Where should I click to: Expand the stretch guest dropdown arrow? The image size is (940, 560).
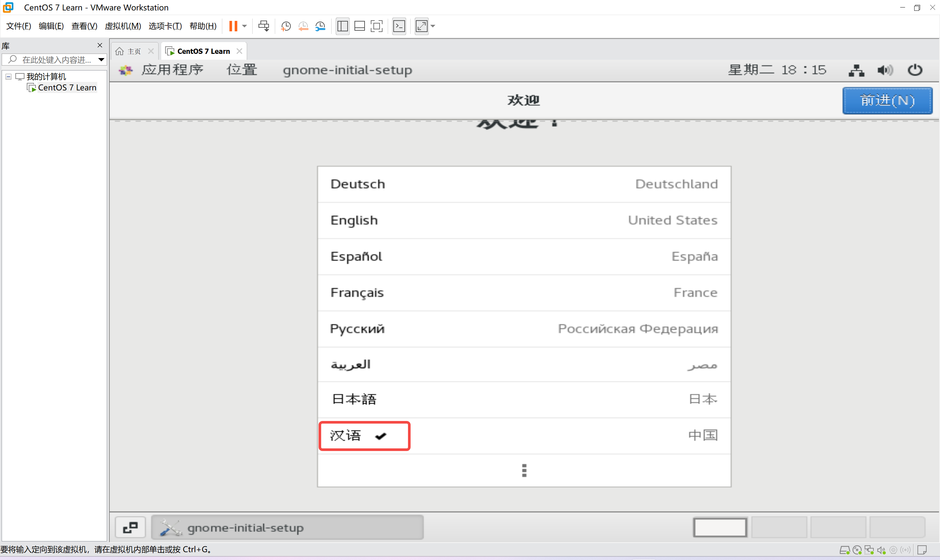[x=433, y=26]
